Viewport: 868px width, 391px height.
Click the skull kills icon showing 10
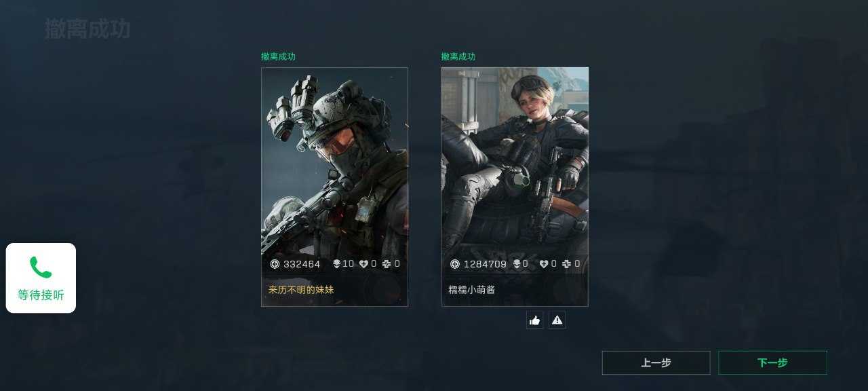(x=336, y=264)
